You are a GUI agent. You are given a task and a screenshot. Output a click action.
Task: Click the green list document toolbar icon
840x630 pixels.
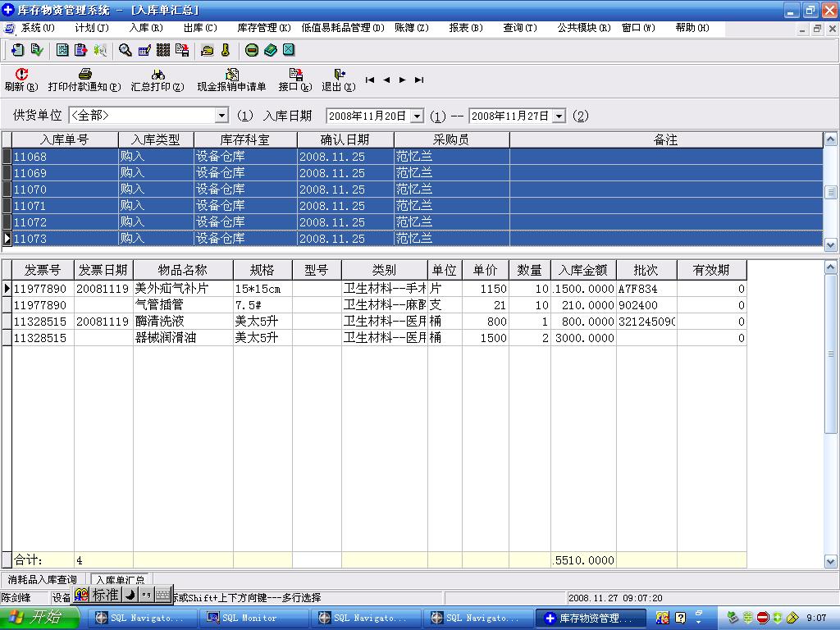62,50
